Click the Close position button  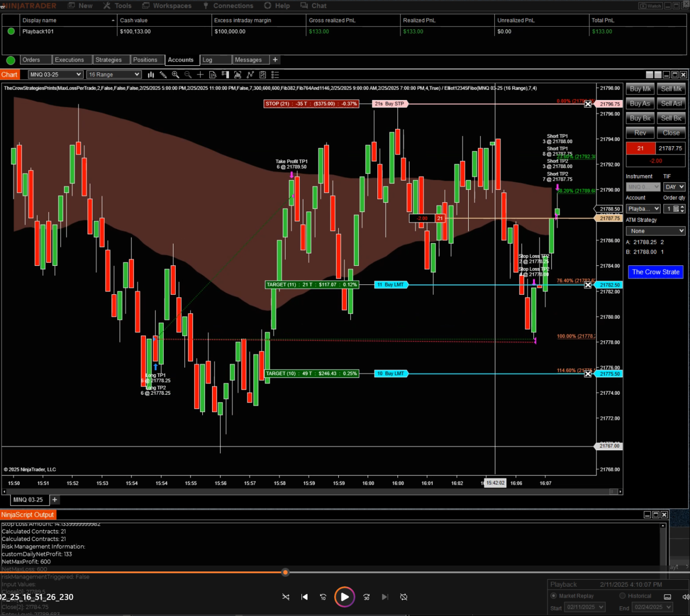point(671,133)
